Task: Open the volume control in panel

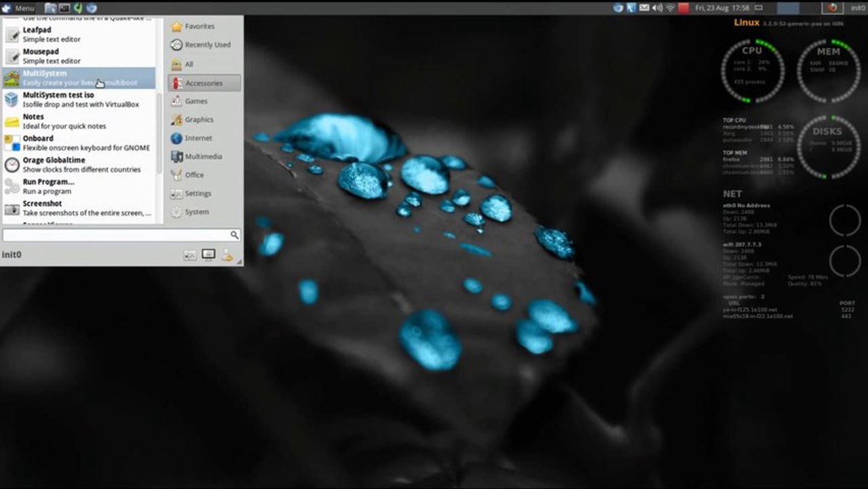Action: point(657,8)
